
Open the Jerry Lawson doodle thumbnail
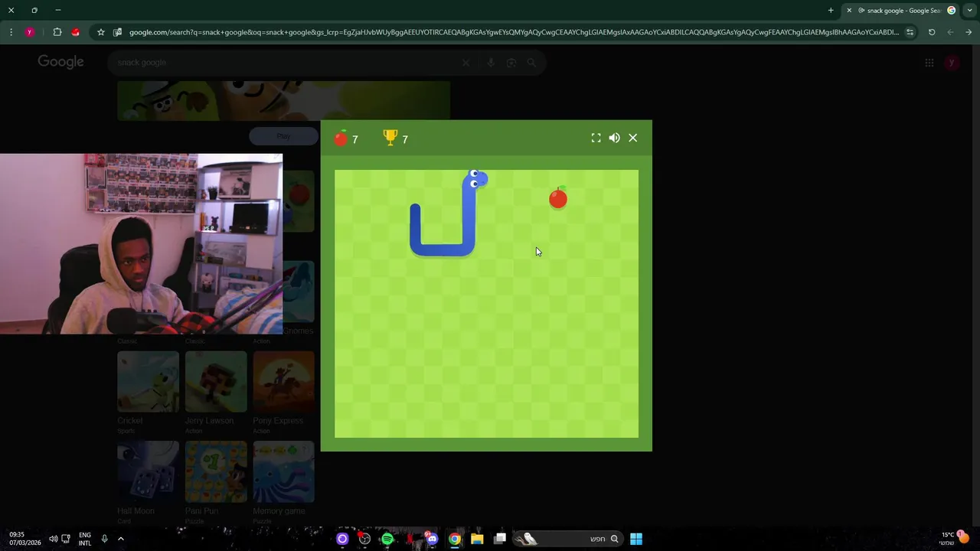[216, 382]
